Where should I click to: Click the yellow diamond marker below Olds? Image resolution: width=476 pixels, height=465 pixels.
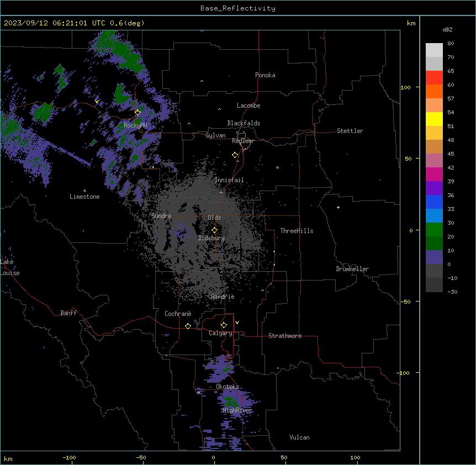[215, 230]
